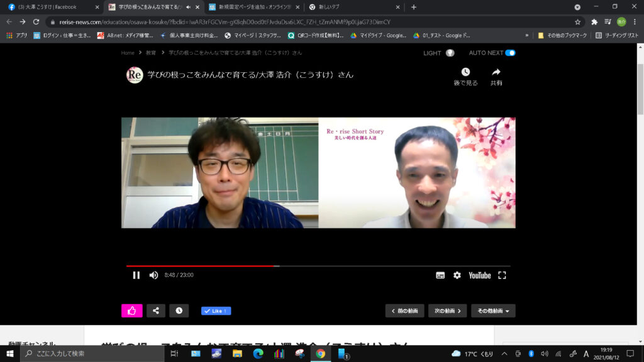Click share icon below video
This screenshot has height=362, width=644.
pos(156,310)
